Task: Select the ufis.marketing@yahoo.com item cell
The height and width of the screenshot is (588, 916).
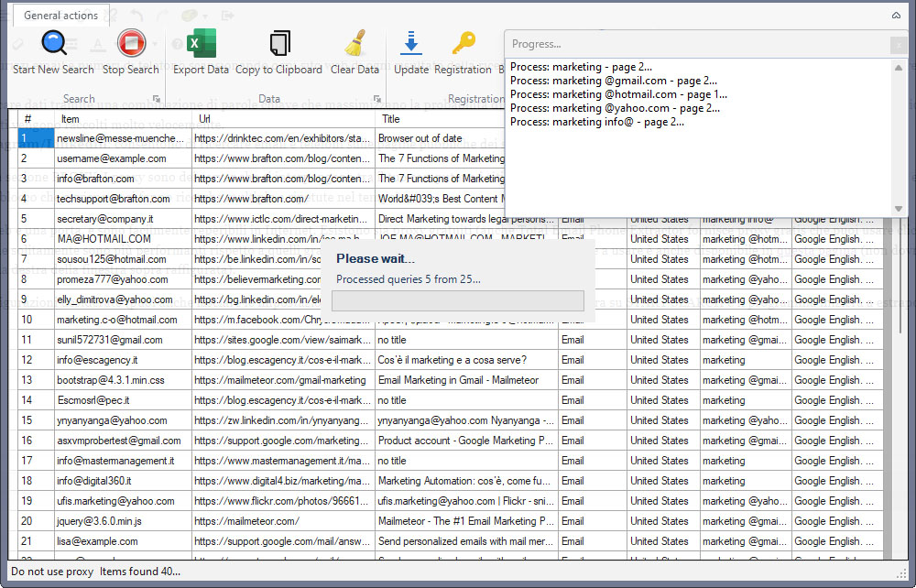Action: pos(124,501)
